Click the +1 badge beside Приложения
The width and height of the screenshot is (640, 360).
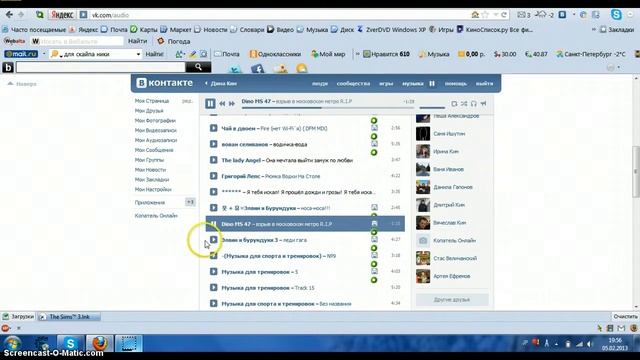(190, 202)
